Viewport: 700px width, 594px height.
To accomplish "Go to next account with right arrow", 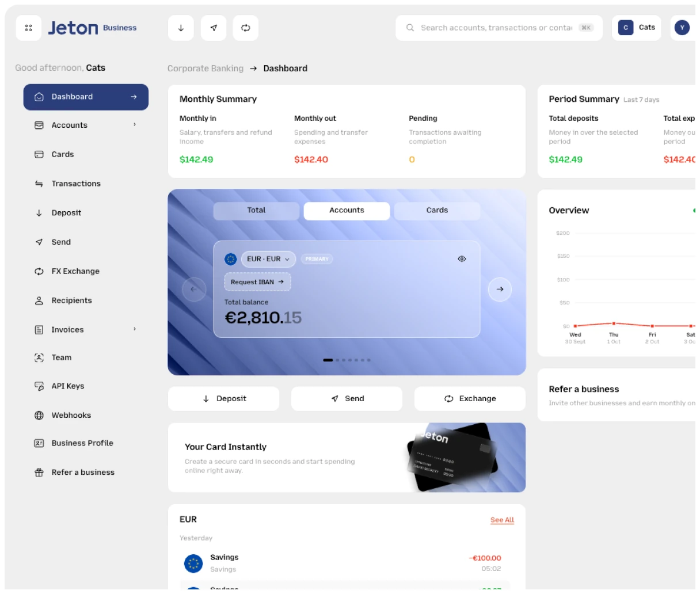I will tap(500, 290).
